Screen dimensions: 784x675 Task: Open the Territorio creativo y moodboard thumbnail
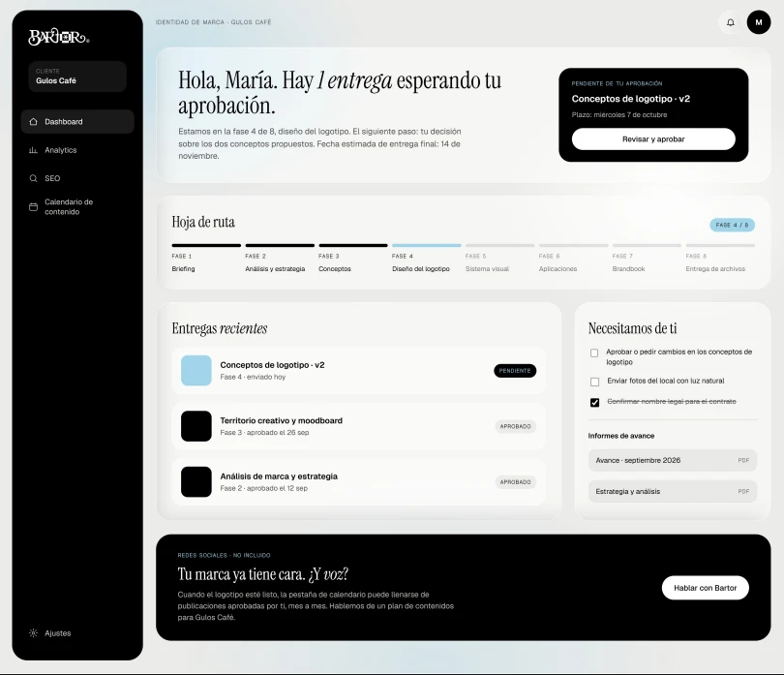[196, 426]
